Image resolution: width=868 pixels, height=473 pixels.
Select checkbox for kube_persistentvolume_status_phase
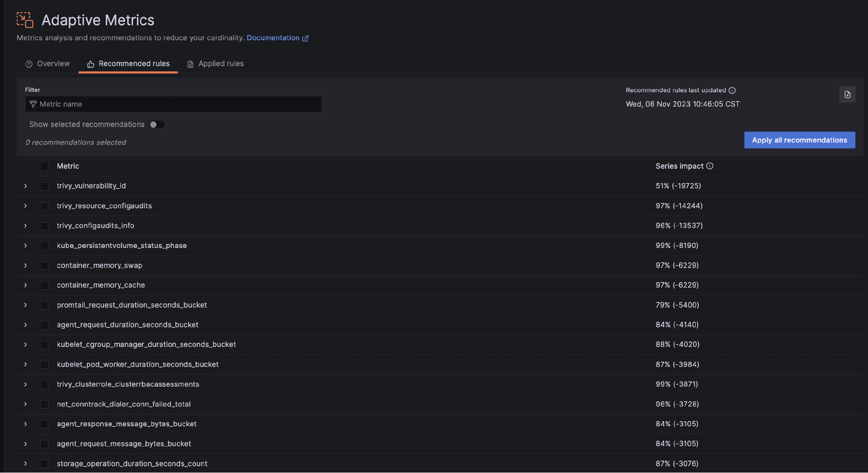click(44, 246)
